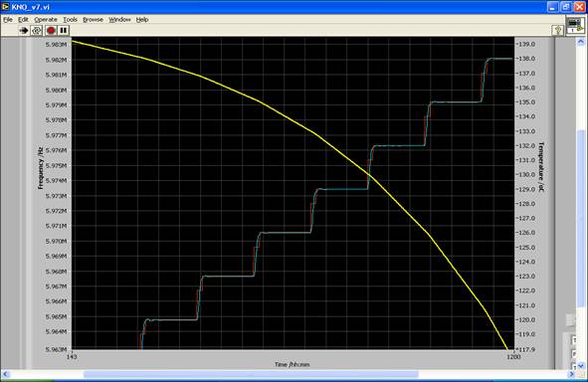Open the Window menu
The width and height of the screenshot is (588, 382).
tap(119, 20)
